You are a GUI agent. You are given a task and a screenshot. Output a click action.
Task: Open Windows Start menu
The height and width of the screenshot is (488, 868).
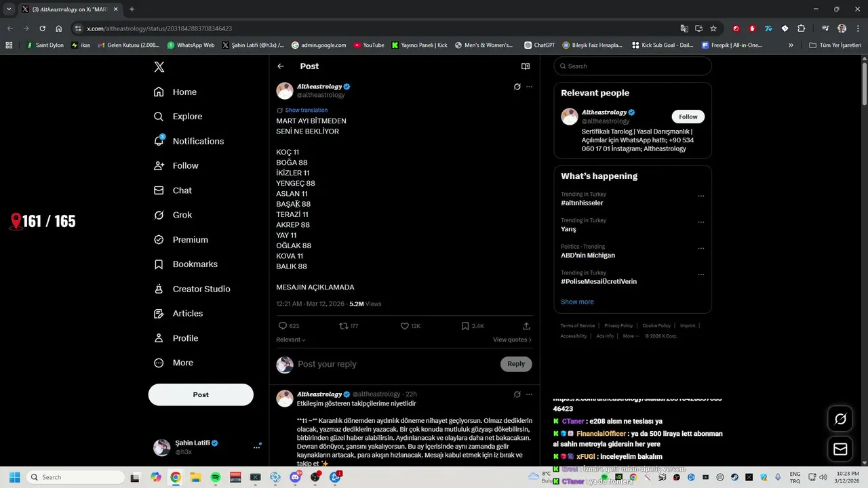coord(14,477)
